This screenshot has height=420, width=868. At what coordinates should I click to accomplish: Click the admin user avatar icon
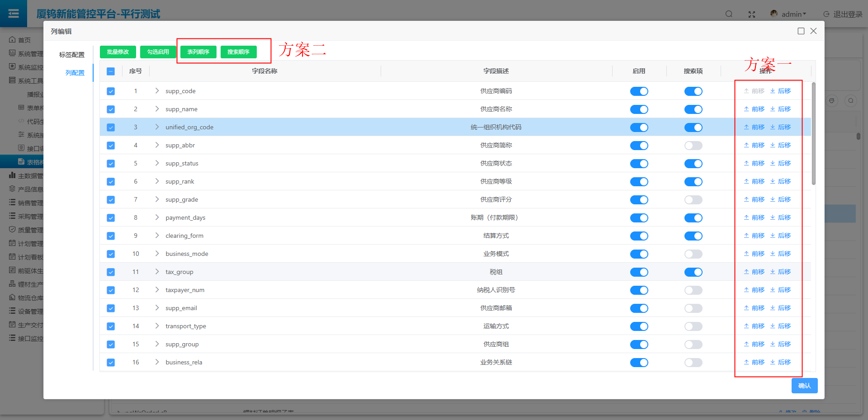click(x=774, y=14)
